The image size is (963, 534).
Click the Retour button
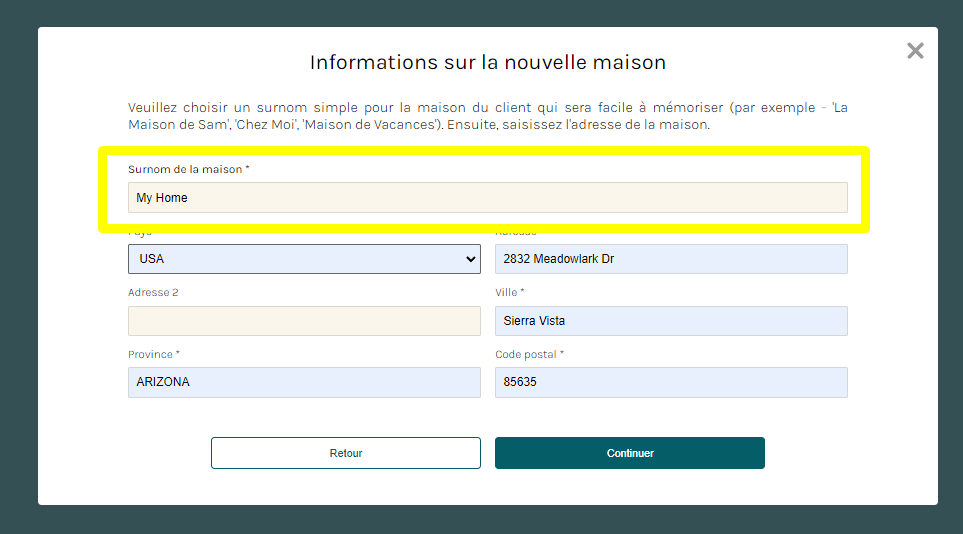346,453
